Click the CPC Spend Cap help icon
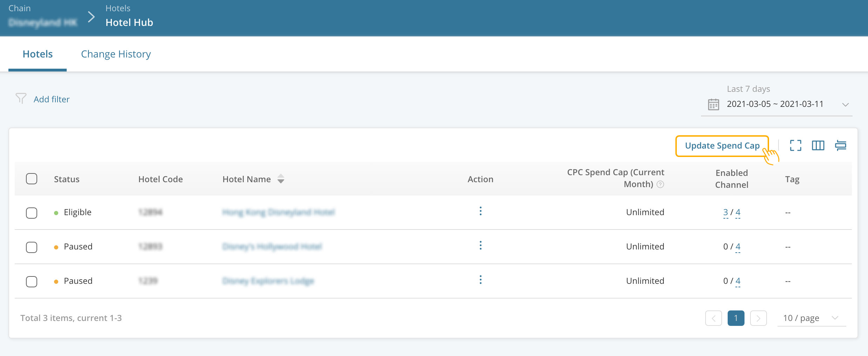868x356 pixels. pos(660,184)
